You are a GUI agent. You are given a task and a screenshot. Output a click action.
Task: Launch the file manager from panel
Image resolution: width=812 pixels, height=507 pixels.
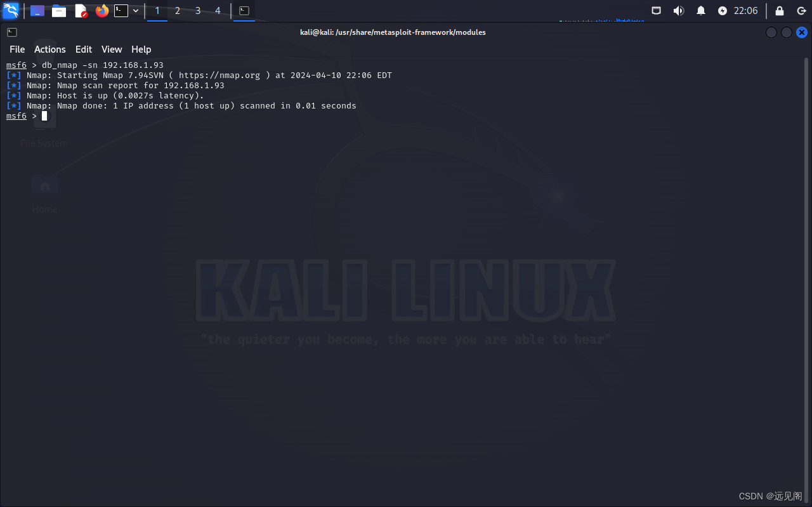pos(59,11)
